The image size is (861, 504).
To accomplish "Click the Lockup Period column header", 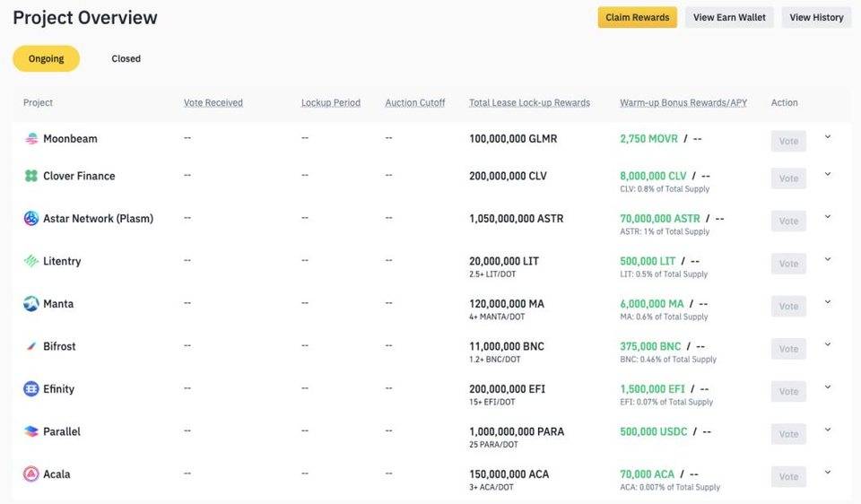I will tap(331, 102).
